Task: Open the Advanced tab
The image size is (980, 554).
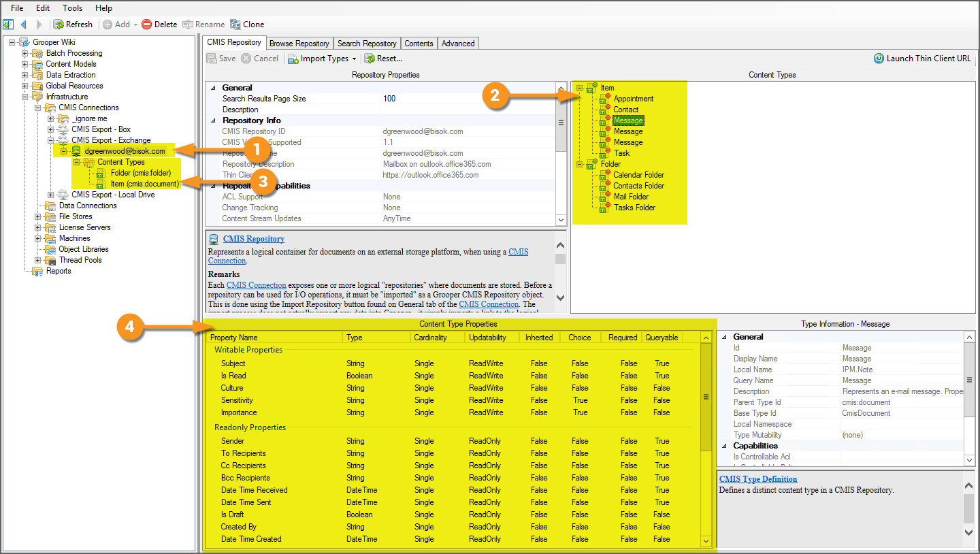Action: click(x=457, y=44)
